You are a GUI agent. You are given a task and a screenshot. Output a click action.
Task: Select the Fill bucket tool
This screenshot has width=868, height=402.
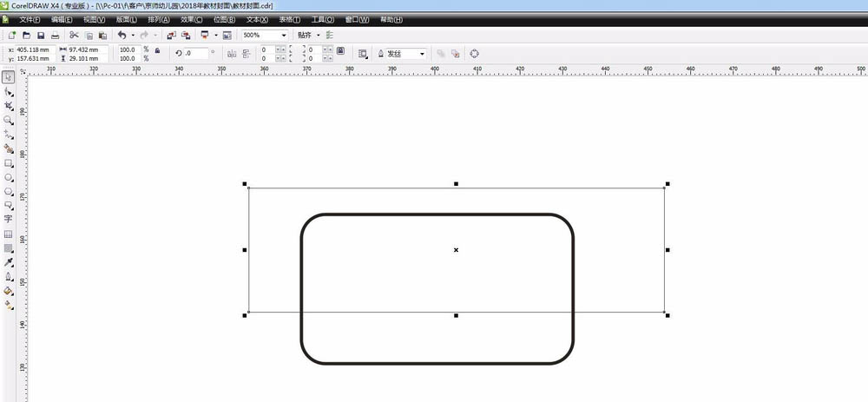point(9,290)
